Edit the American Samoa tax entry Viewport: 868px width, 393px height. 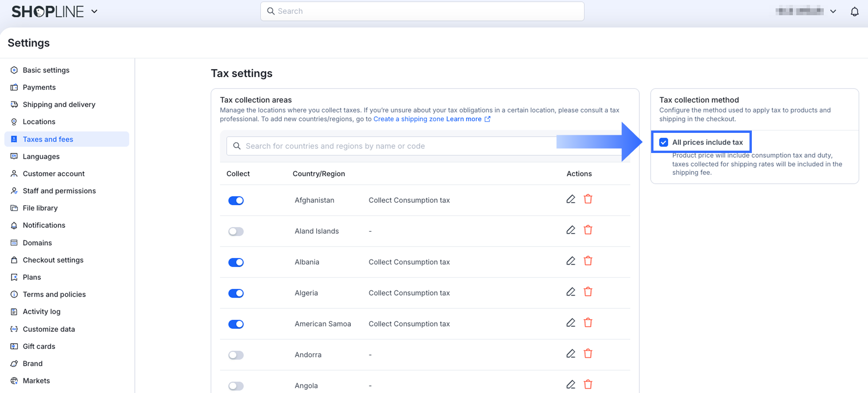pyautogui.click(x=571, y=323)
